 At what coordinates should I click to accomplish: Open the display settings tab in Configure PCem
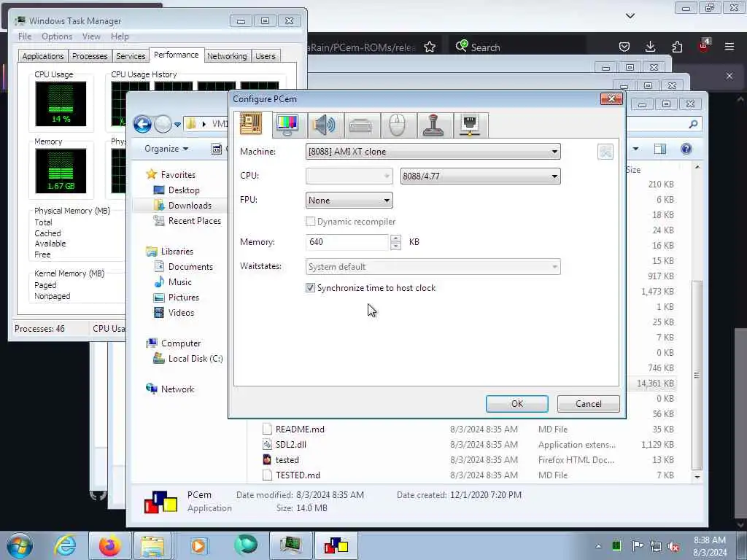click(287, 125)
